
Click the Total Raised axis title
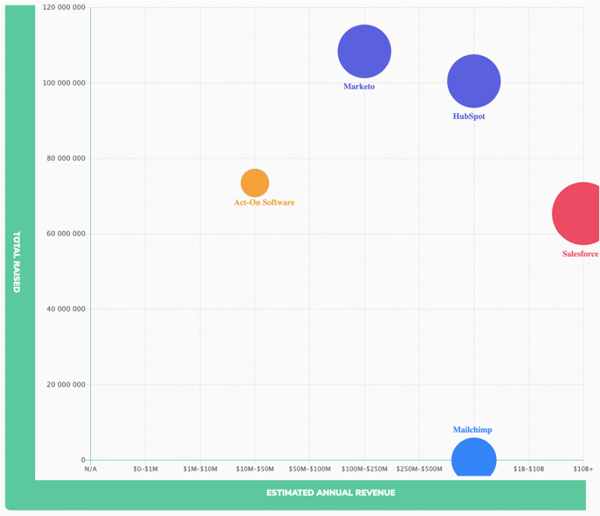(17, 262)
